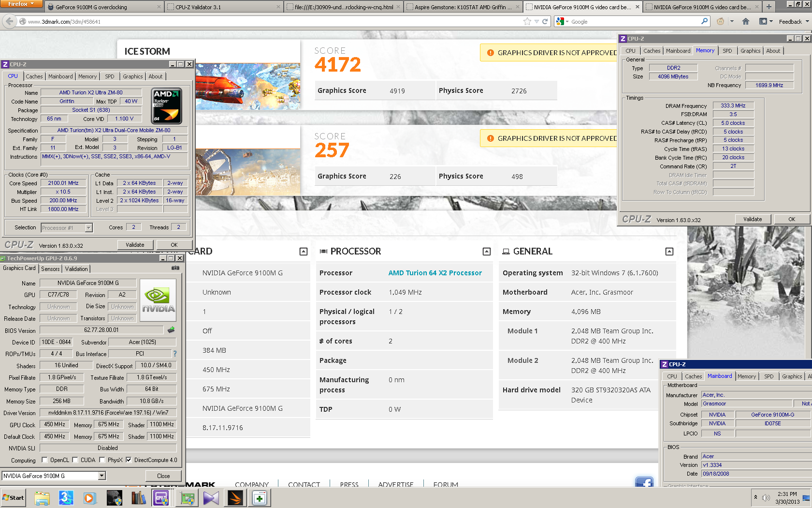Open the 3DMark orange taskbar icon
The image size is (812, 508).
tap(235, 498)
